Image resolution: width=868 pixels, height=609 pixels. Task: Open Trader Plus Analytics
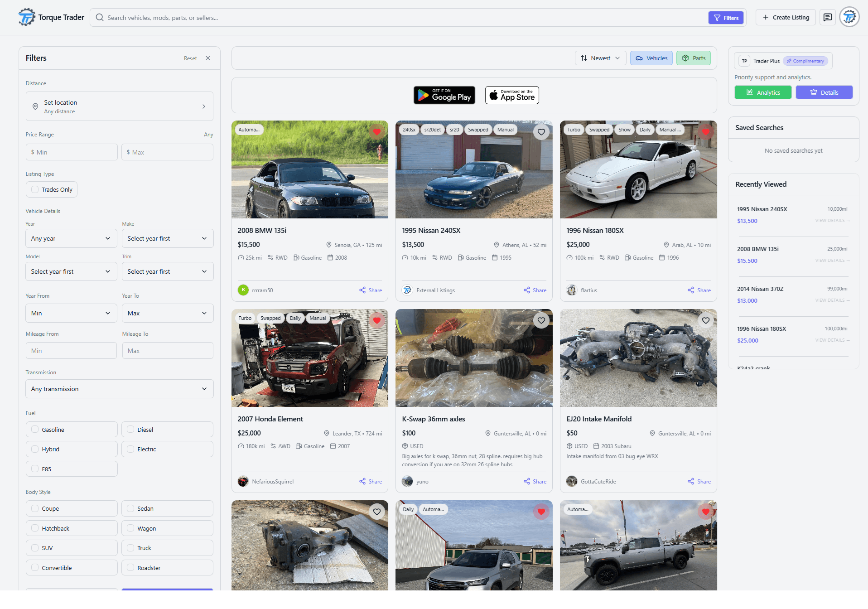tap(763, 92)
